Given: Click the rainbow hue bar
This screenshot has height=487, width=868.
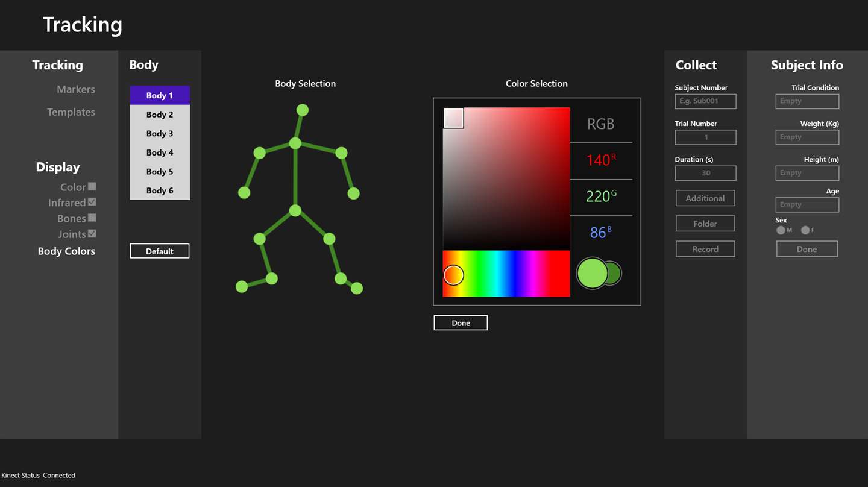Looking at the screenshot, I should [506, 274].
